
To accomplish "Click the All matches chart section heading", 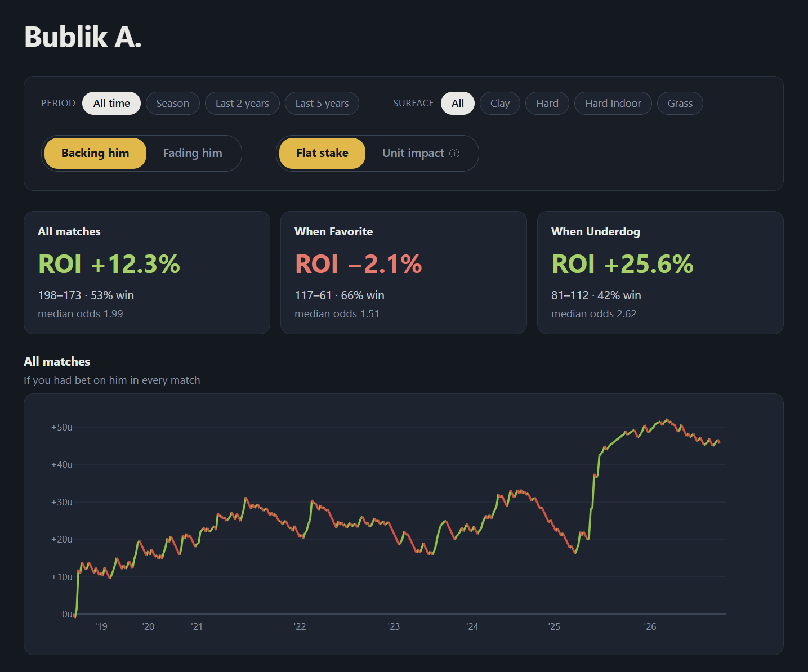I will tap(57, 361).
